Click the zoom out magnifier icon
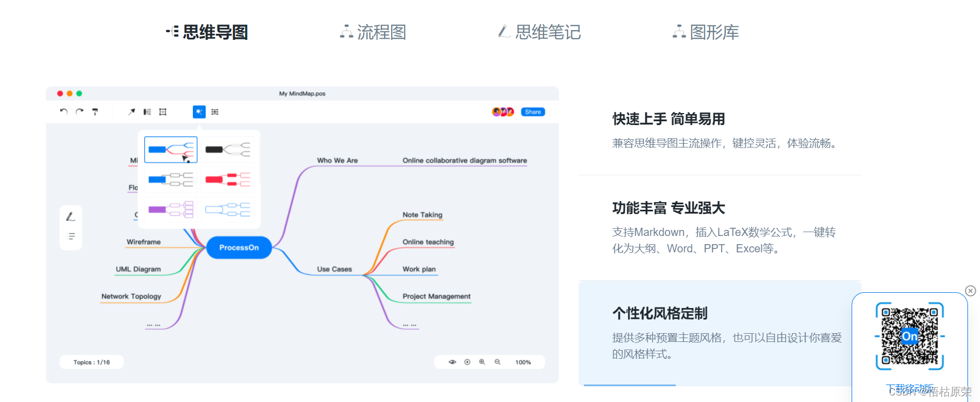 (498, 362)
